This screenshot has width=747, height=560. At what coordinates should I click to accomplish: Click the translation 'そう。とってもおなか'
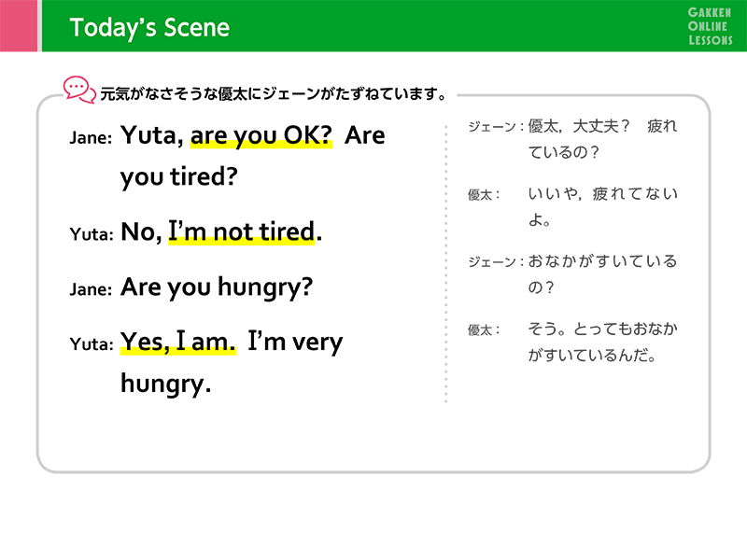[x=602, y=329]
